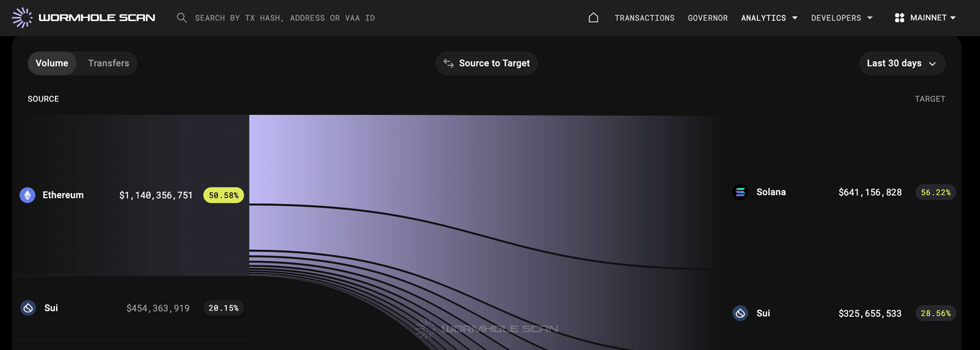Select the Solana target icon
Image resolution: width=980 pixels, height=350 pixels.
740,192
